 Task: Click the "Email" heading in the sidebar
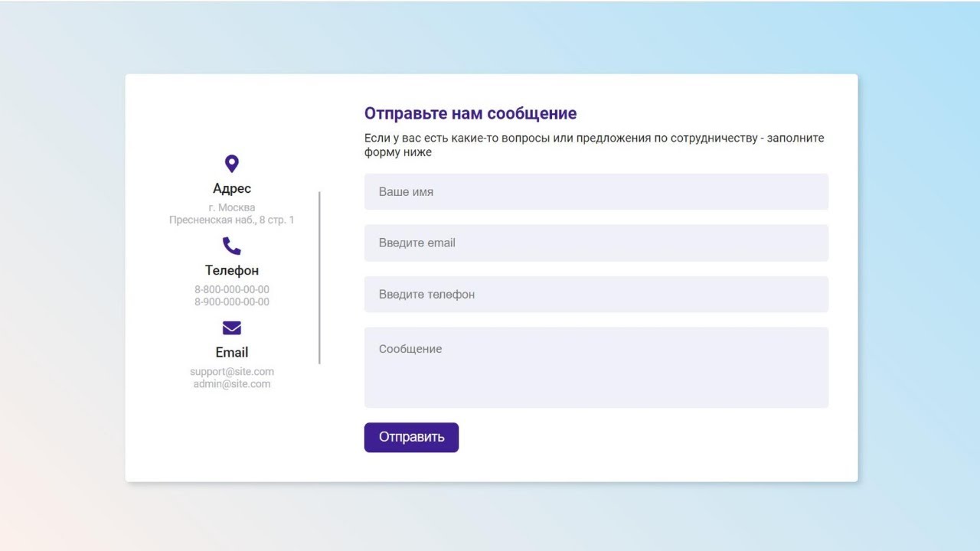tap(232, 352)
